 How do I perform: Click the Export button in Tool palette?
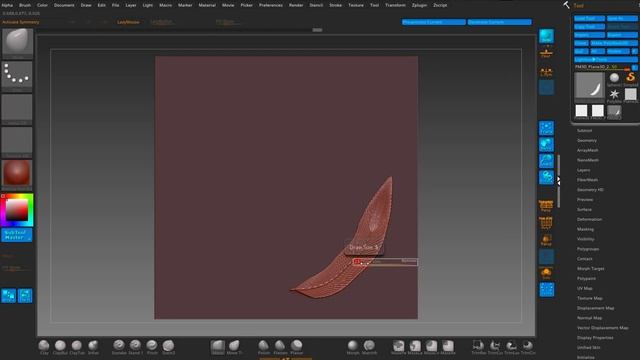[x=622, y=35]
